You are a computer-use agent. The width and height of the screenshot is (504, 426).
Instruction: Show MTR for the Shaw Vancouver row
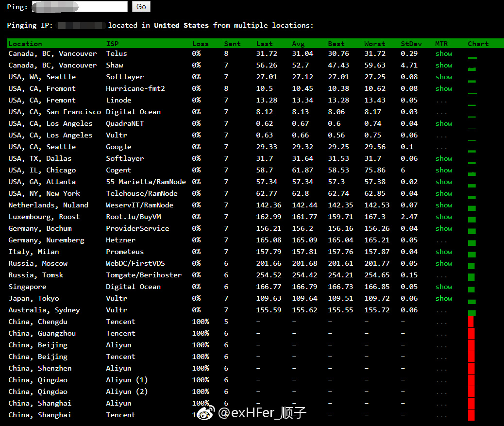(444, 65)
